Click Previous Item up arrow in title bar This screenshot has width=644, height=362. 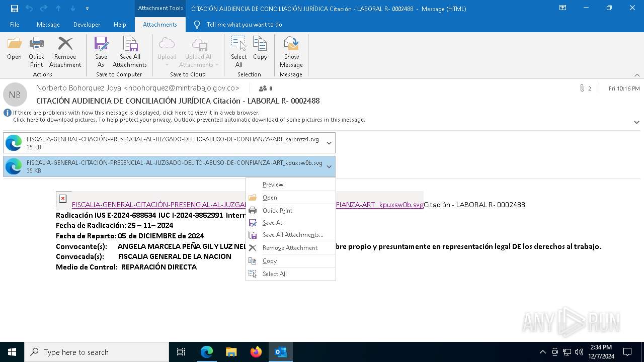click(58, 9)
